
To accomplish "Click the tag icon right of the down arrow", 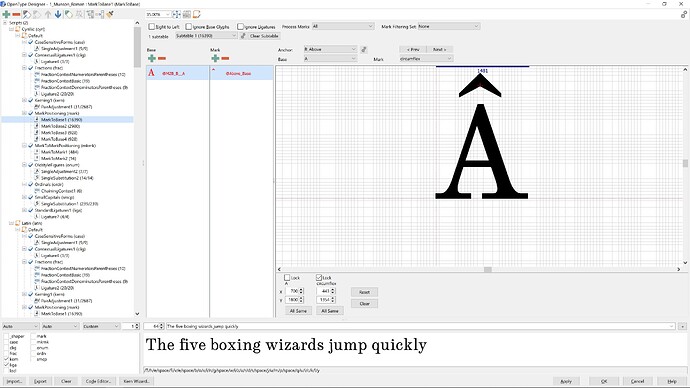I will pyautogui.click(x=69, y=15).
